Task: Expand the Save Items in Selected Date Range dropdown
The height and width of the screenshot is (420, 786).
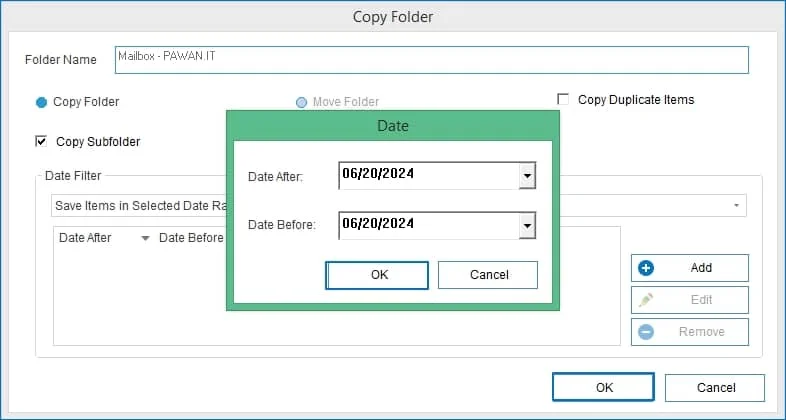Action: [x=736, y=205]
